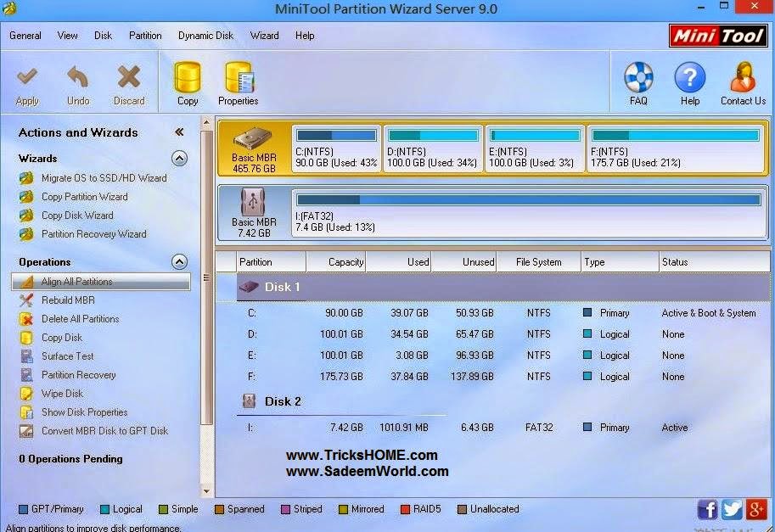This screenshot has width=775, height=532.
Task: Launch Copy Disk Wizard
Action: [x=77, y=216]
